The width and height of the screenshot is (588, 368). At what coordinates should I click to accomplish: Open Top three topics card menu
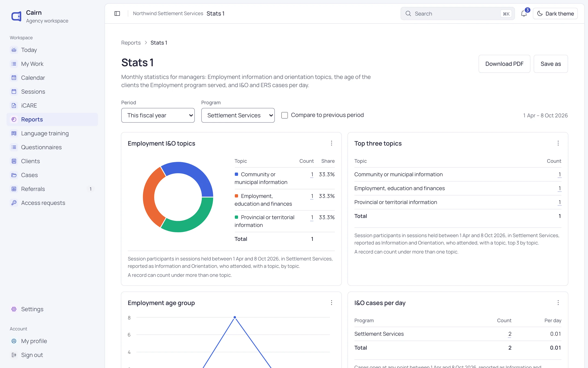[x=558, y=143]
